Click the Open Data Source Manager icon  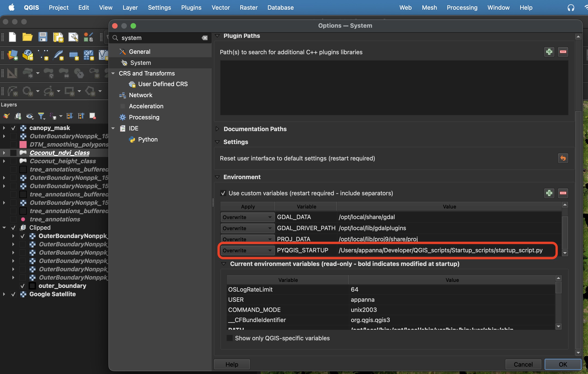click(13, 55)
